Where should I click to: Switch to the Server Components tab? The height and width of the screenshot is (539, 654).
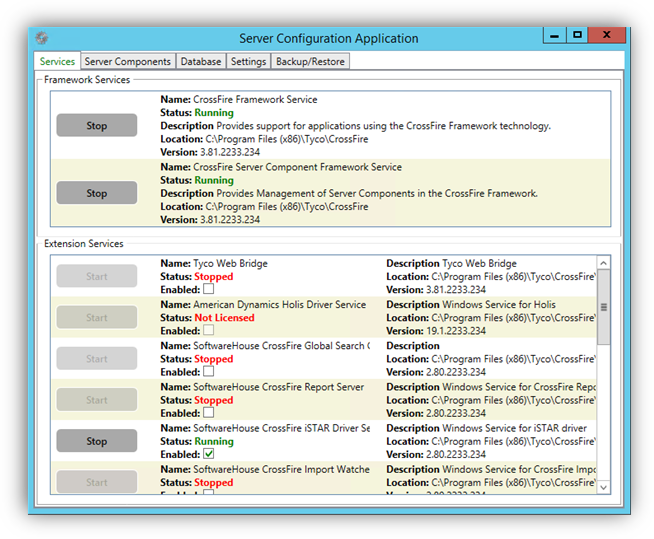point(127,62)
